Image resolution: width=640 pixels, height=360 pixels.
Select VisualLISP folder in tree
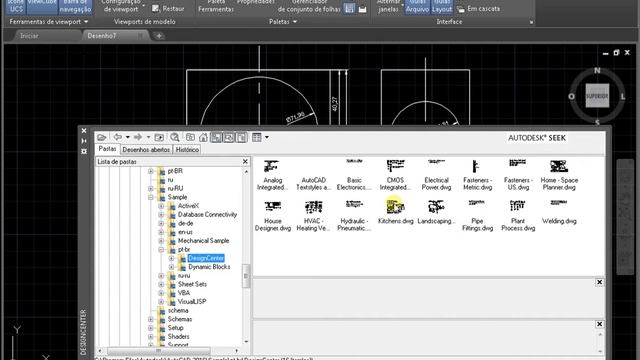point(192,302)
